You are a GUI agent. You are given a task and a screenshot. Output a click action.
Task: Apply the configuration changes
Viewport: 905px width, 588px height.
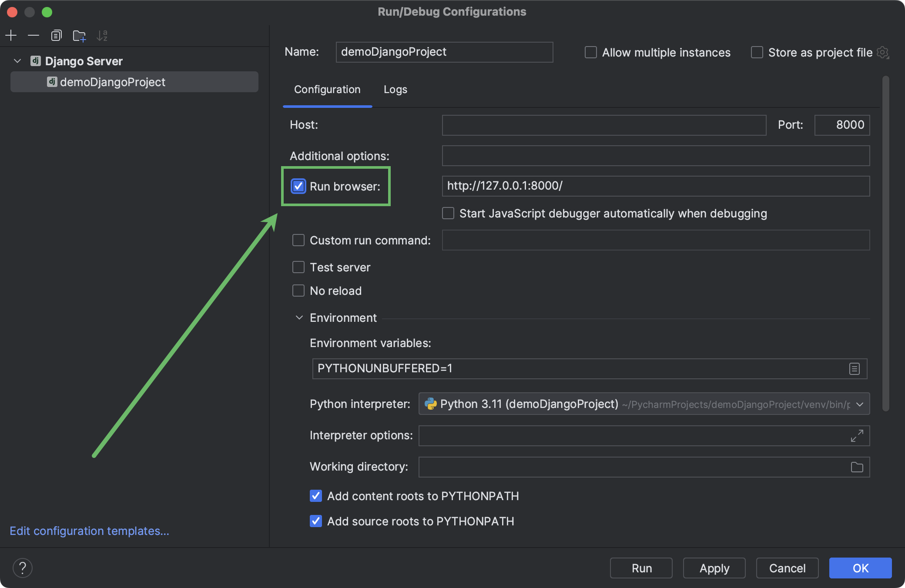pyautogui.click(x=714, y=568)
